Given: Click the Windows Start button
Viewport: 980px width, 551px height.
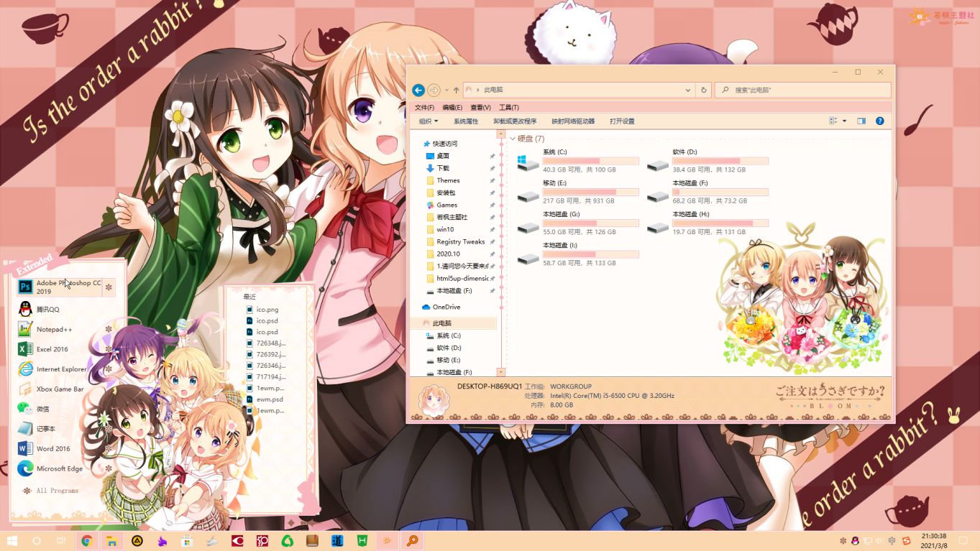Looking at the screenshot, I should coord(12,540).
